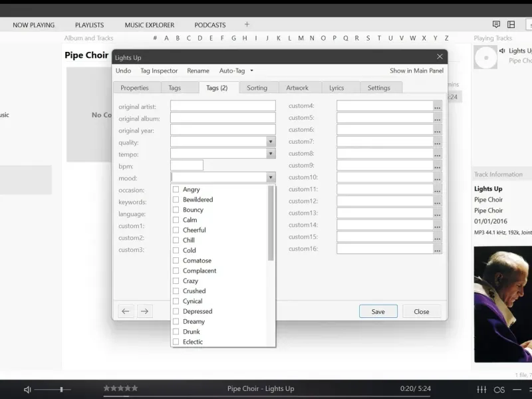Open custom16 editor with ellipsis button

(438, 249)
